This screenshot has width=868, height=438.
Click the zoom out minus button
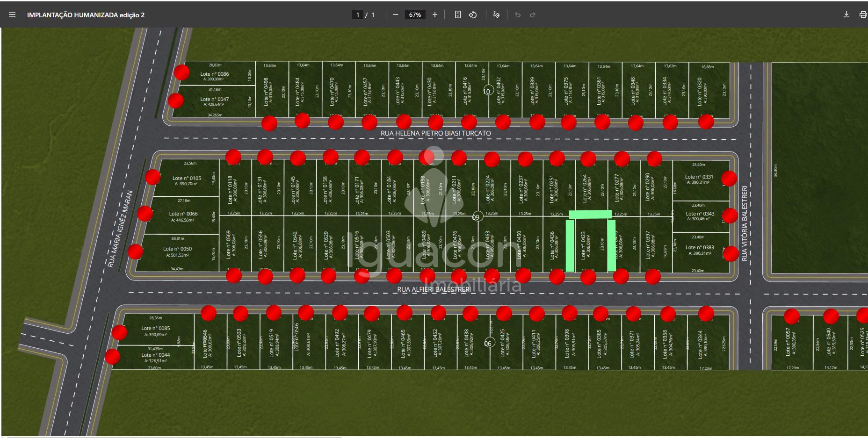[x=396, y=14]
